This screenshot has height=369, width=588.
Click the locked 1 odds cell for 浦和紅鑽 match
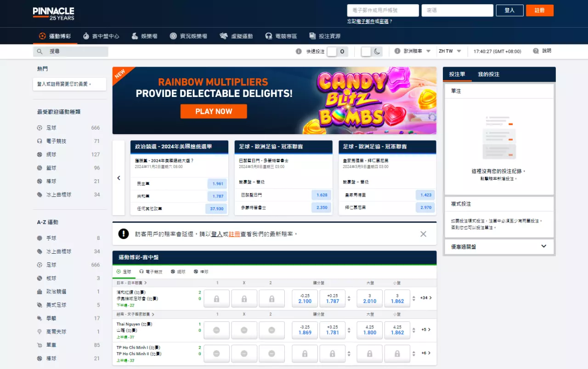tap(216, 299)
